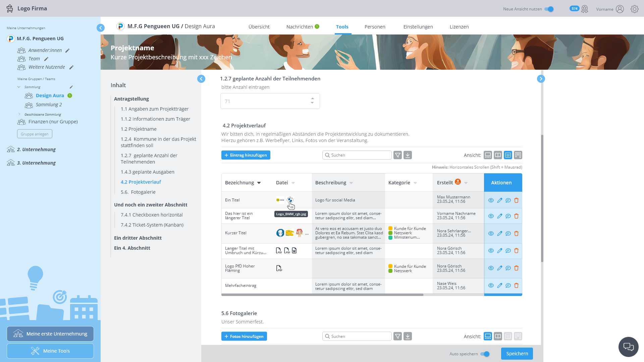
Task: Expand the Geschlossene Sammlung tree node
Action: click(x=19, y=114)
